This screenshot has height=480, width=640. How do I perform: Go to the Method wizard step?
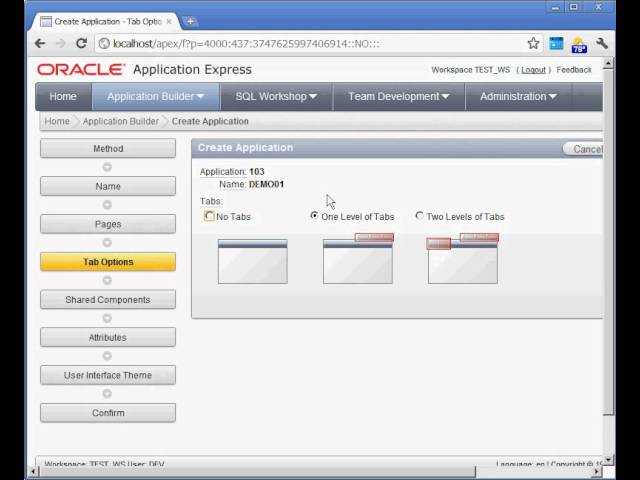point(108,148)
